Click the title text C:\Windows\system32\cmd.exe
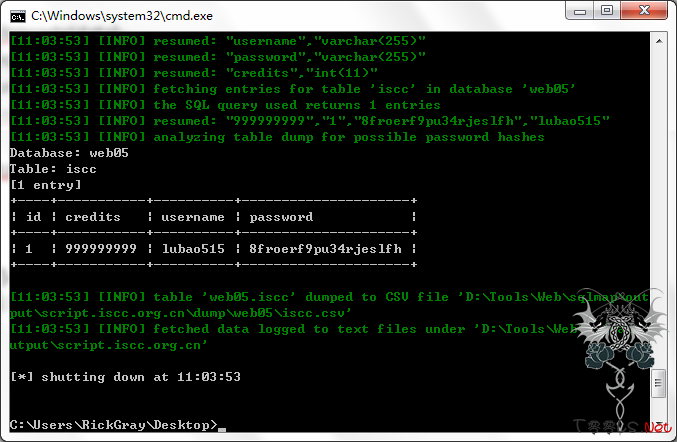The image size is (677, 442). (122, 16)
